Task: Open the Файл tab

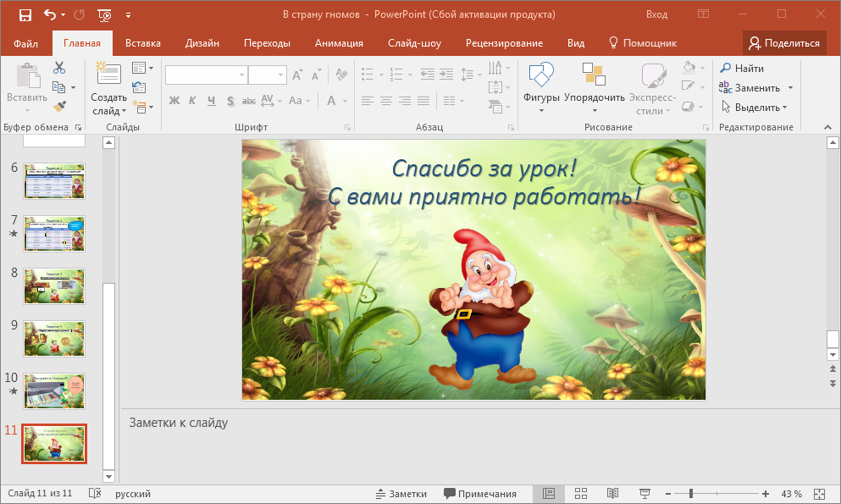Action: coord(25,43)
